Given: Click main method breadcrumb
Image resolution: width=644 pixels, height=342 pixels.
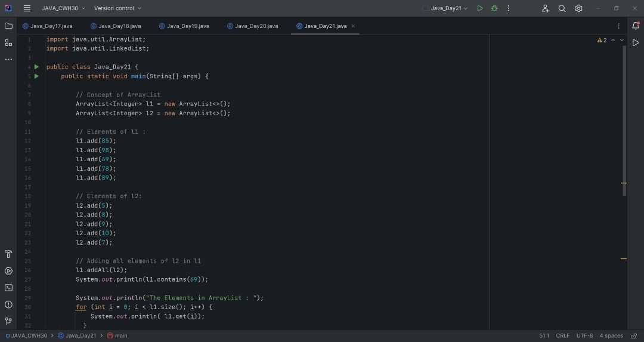Looking at the screenshot, I should [x=117, y=336].
